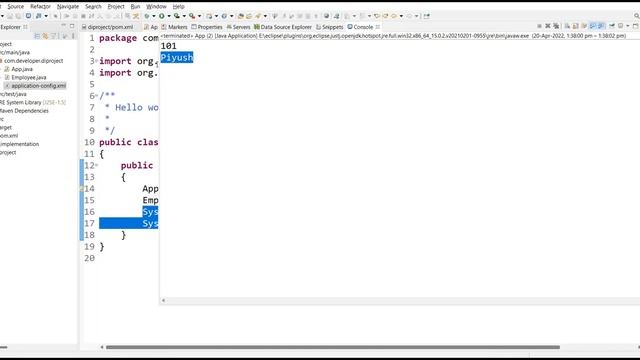Toggle Show Console on standard output change
Image resolution: width=640 pixels, height=360 pixels.
pos(593,26)
